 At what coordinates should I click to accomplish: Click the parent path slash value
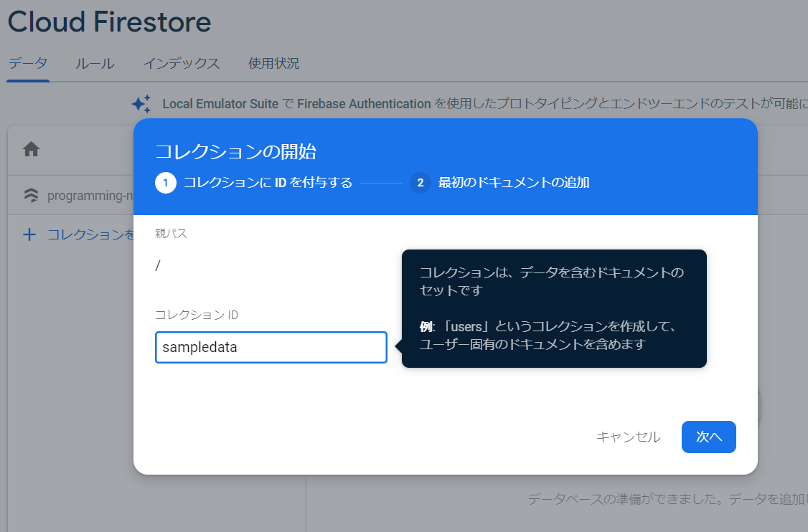coord(158,266)
